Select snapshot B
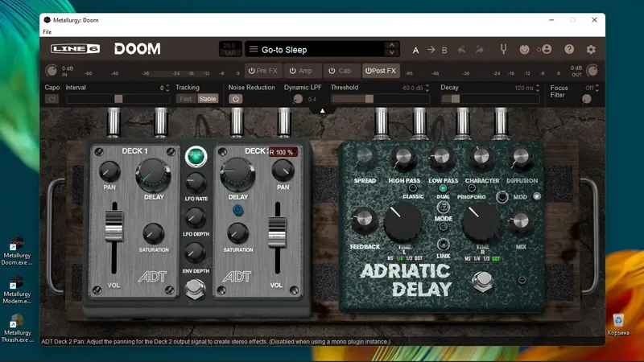The width and height of the screenshot is (644, 362). 444,50
